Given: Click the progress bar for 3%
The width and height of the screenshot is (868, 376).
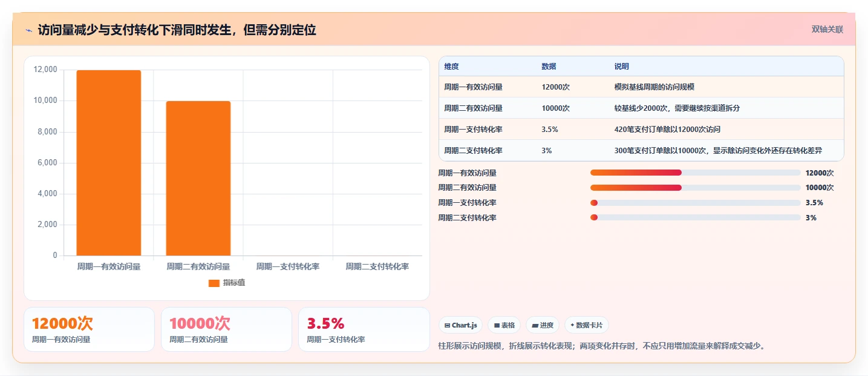Looking at the screenshot, I should (696, 217).
